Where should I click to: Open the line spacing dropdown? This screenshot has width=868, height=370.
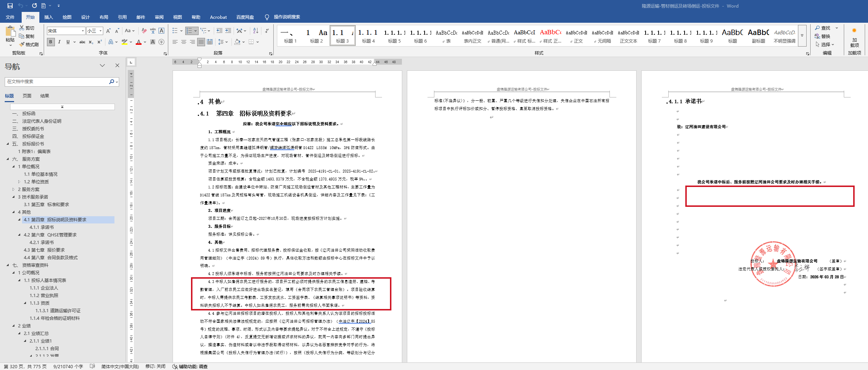pyautogui.click(x=223, y=42)
